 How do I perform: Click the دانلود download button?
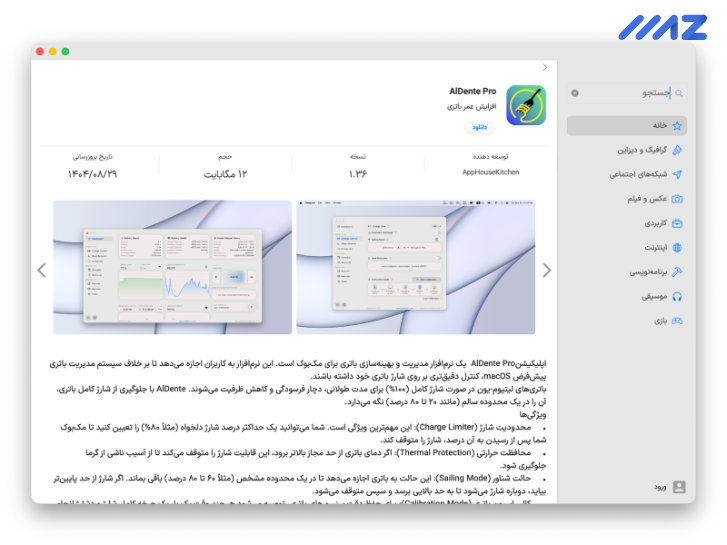[x=479, y=127]
